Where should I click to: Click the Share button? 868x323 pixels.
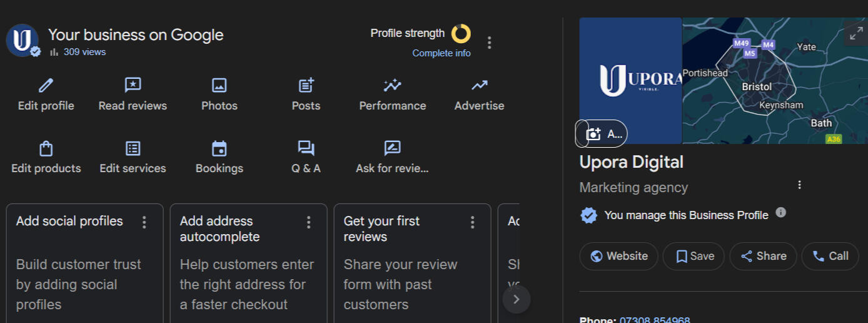[763, 256]
